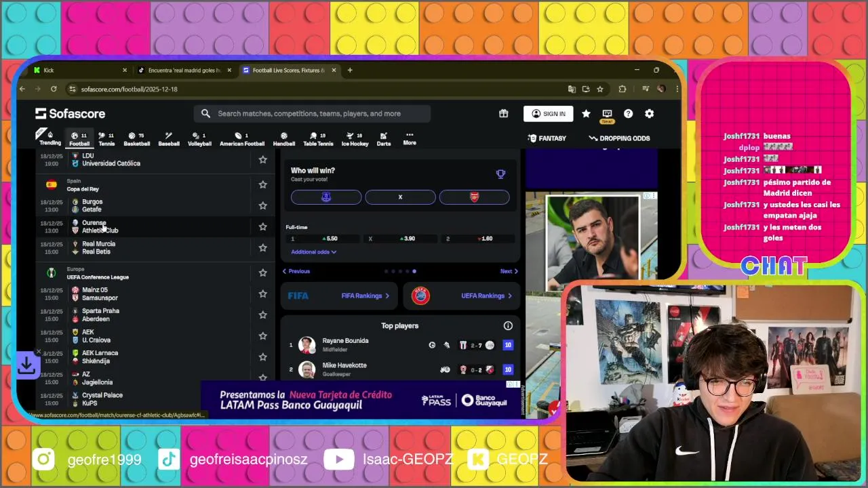Open DROPPING ODDS link

pyautogui.click(x=619, y=138)
